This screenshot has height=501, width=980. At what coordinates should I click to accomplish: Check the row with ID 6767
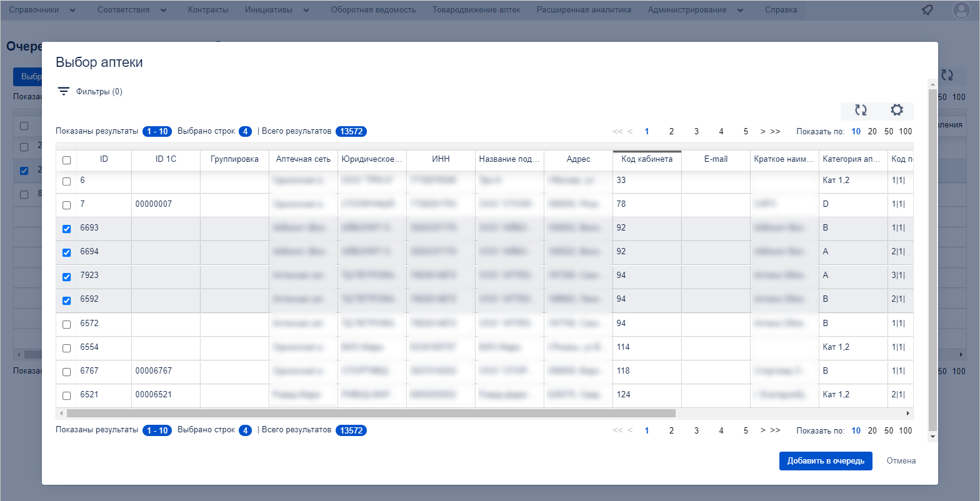click(67, 372)
